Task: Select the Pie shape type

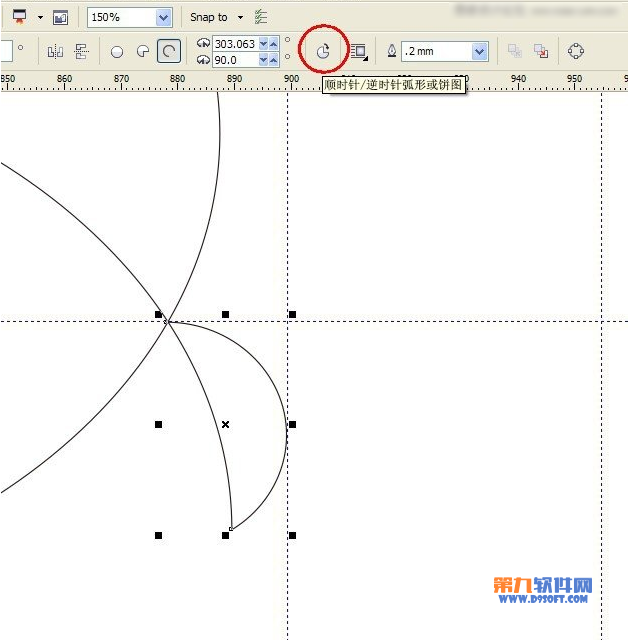Action: coord(143,51)
